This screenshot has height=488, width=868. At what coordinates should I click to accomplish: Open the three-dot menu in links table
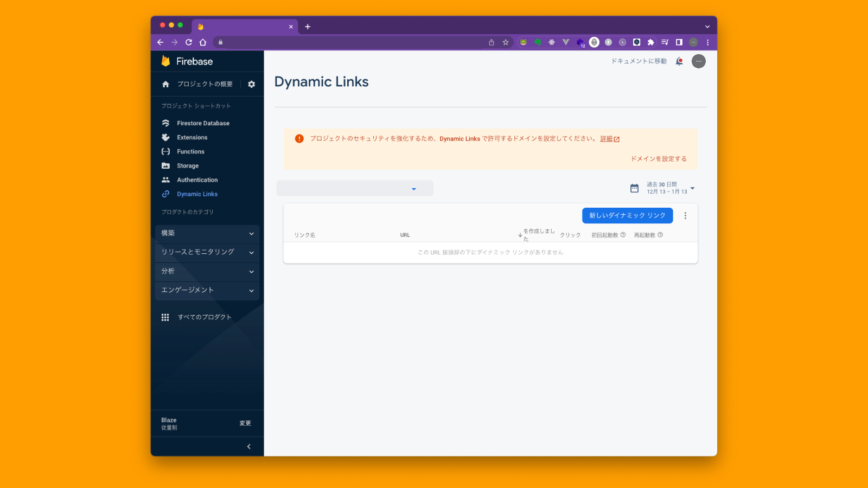(685, 215)
